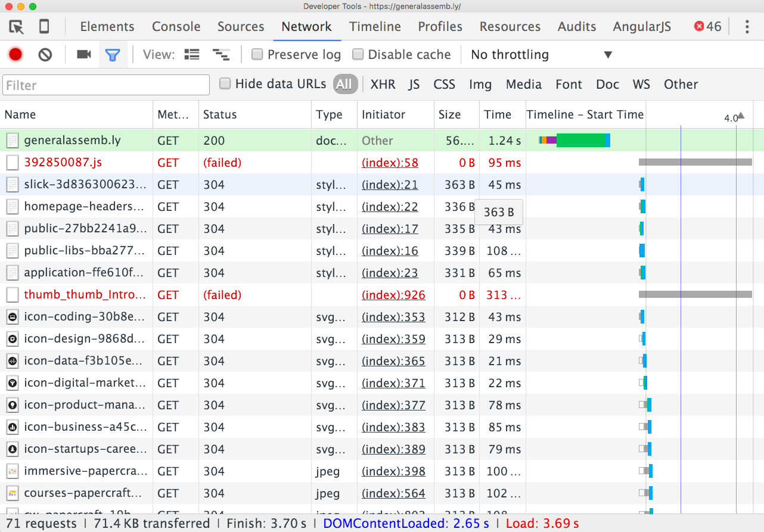Filter requests by Media
Screen dimensions: 764x532
tap(524, 85)
